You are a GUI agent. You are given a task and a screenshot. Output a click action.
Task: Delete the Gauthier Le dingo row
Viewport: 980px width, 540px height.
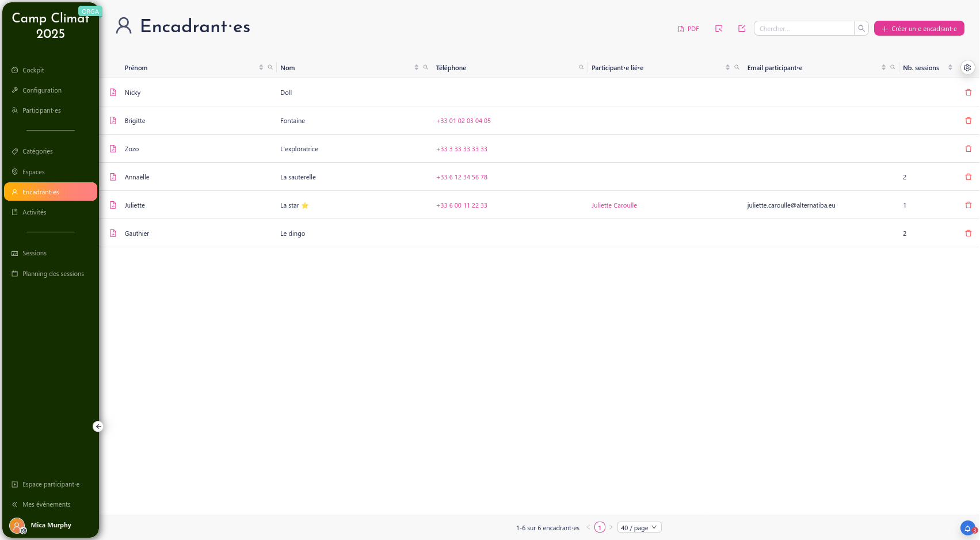pos(968,233)
